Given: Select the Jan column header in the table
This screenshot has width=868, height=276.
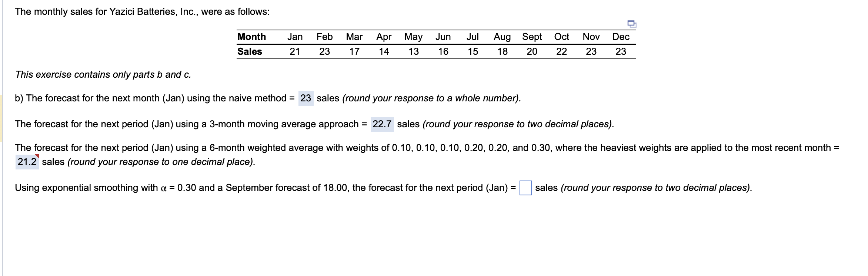Looking at the screenshot, I should click(295, 36).
